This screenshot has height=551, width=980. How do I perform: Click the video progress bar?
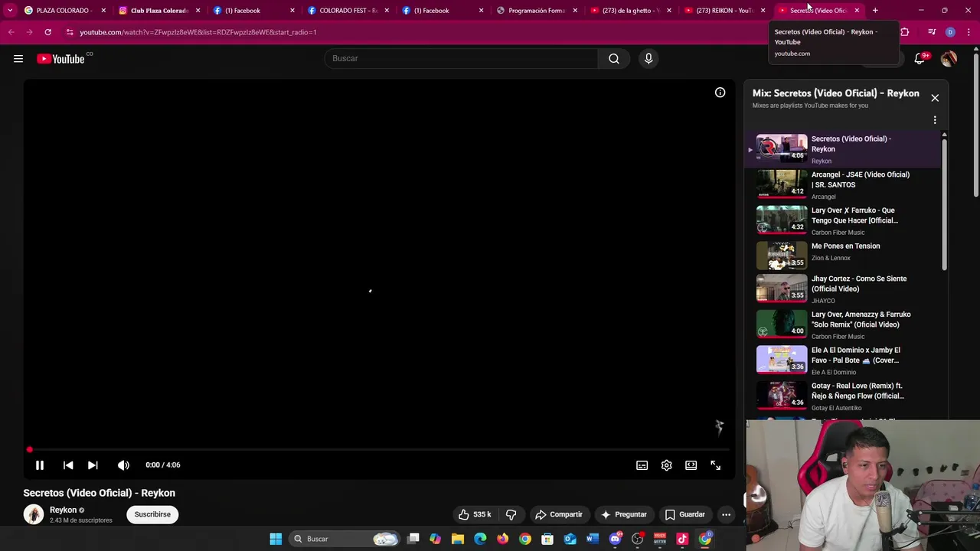379,450
